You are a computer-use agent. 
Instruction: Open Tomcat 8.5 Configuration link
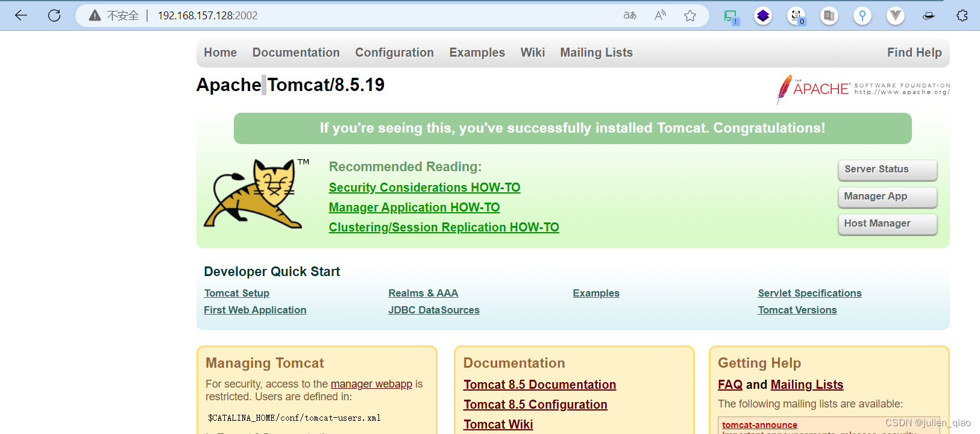point(535,404)
